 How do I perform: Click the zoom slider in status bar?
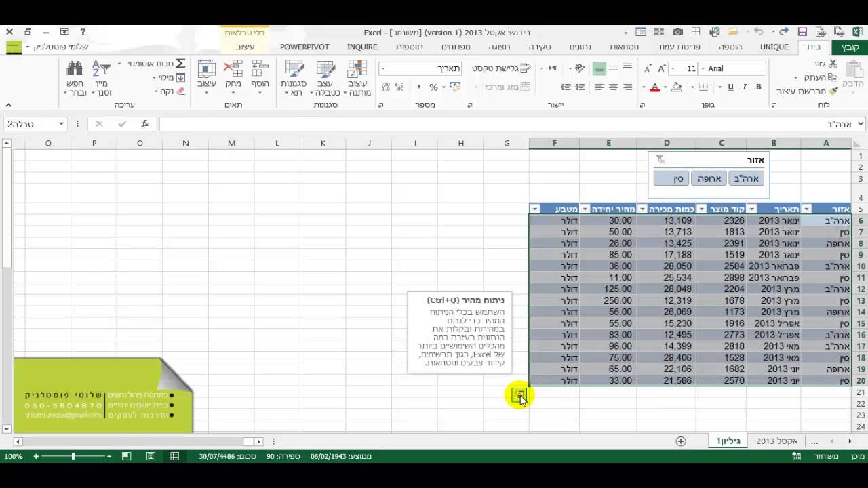tap(73, 457)
